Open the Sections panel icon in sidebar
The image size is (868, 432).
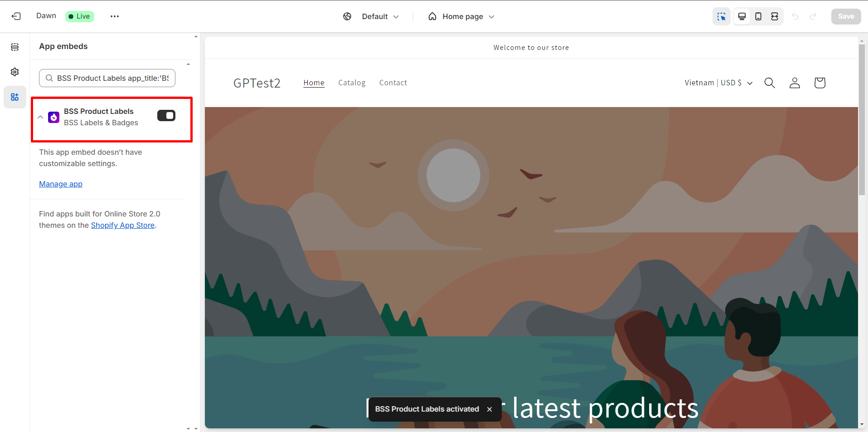[x=15, y=47]
